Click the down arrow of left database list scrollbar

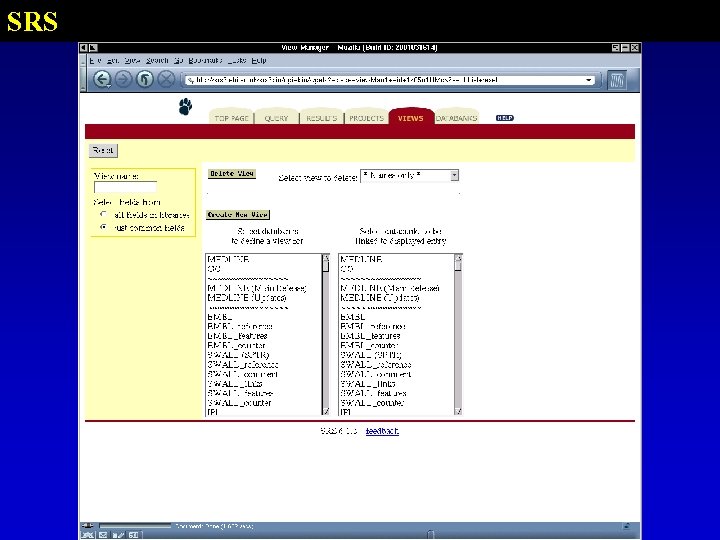(326, 411)
